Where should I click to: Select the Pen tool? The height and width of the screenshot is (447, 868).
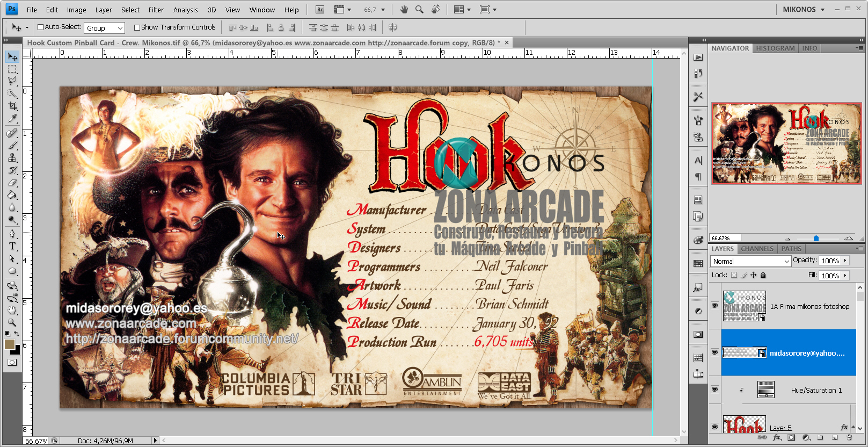pyautogui.click(x=12, y=234)
